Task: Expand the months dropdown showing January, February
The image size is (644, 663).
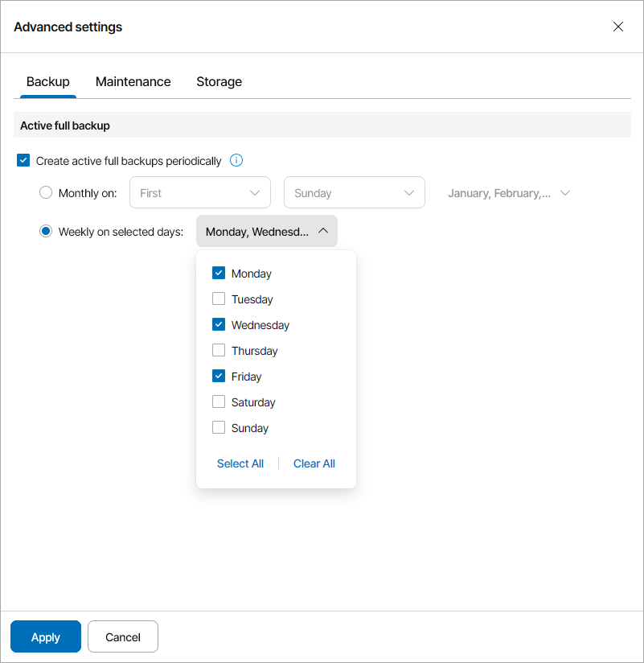Action: click(x=508, y=193)
